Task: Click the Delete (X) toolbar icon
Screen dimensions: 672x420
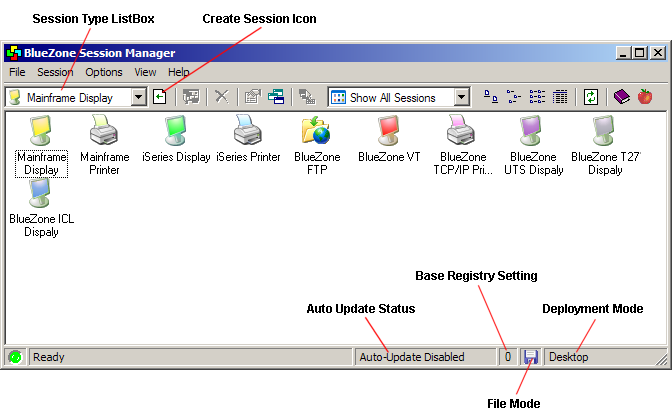Action: (222, 97)
